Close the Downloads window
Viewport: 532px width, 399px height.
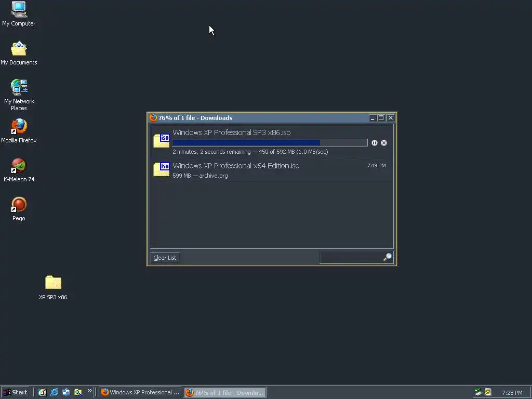click(391, 118)
